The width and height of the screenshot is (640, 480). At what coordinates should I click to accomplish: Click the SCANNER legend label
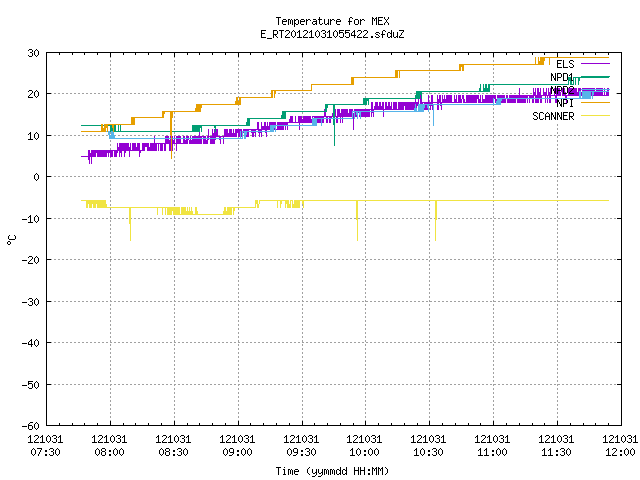pos(553,116)
